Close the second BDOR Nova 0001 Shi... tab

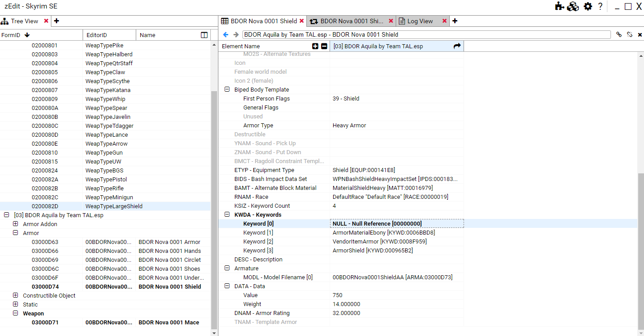pos(391,21)
